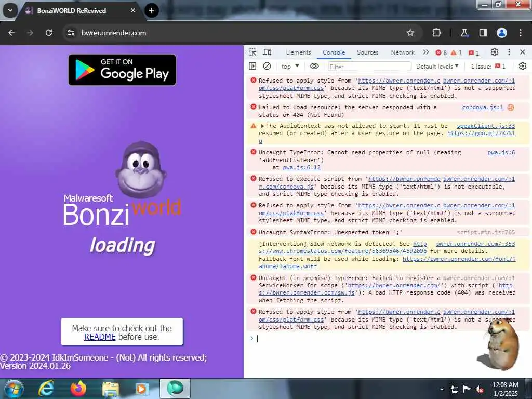
Task: Click the console Filter input field
Action: 369,66
